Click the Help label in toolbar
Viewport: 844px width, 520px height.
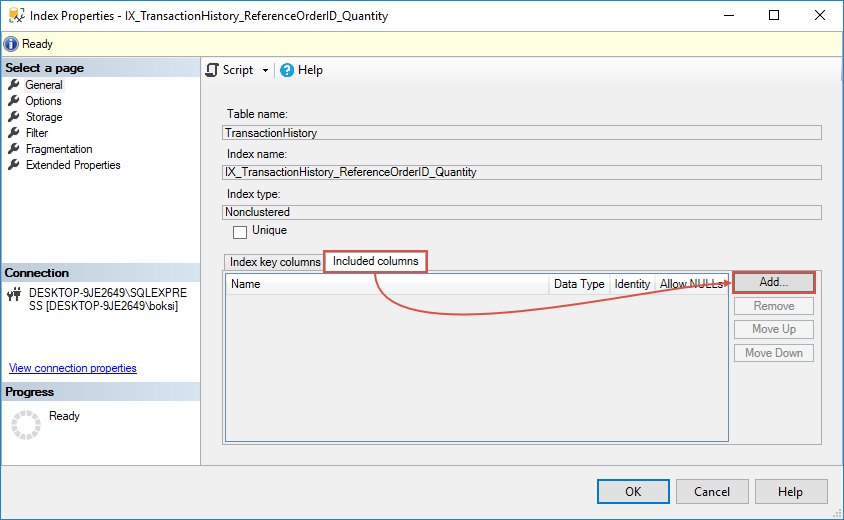click(311, 70)
